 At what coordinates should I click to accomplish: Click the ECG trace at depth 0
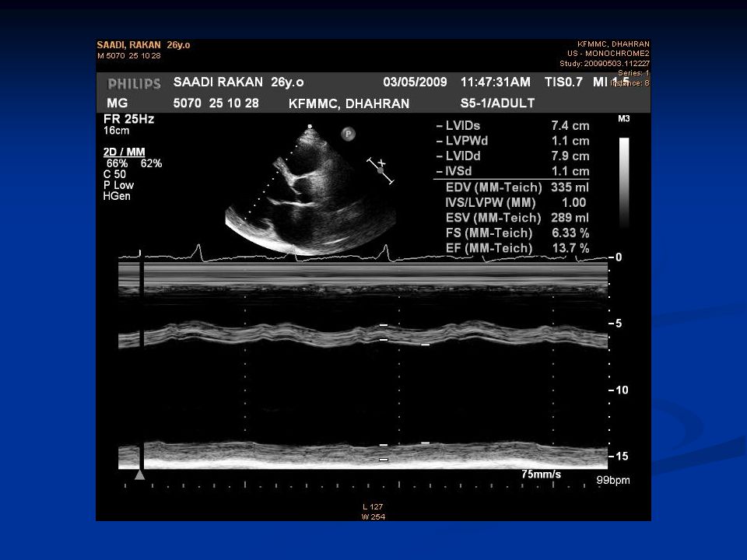point(363,255)
